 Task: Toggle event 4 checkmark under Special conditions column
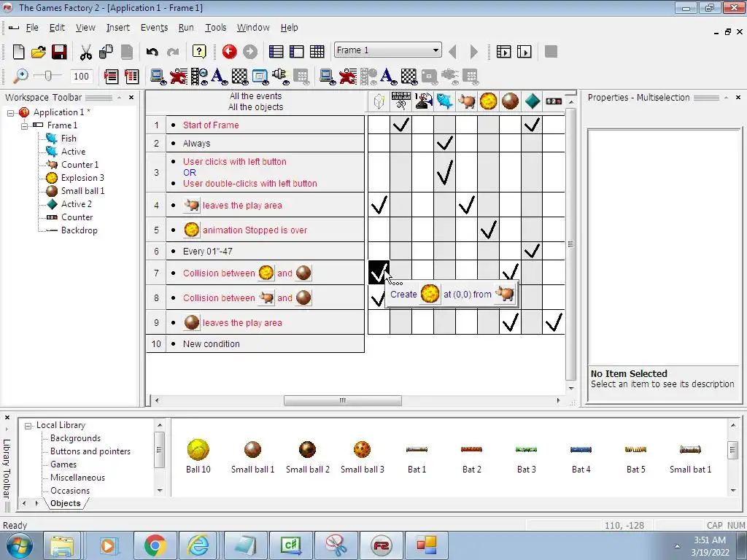[x=379, y=205]
